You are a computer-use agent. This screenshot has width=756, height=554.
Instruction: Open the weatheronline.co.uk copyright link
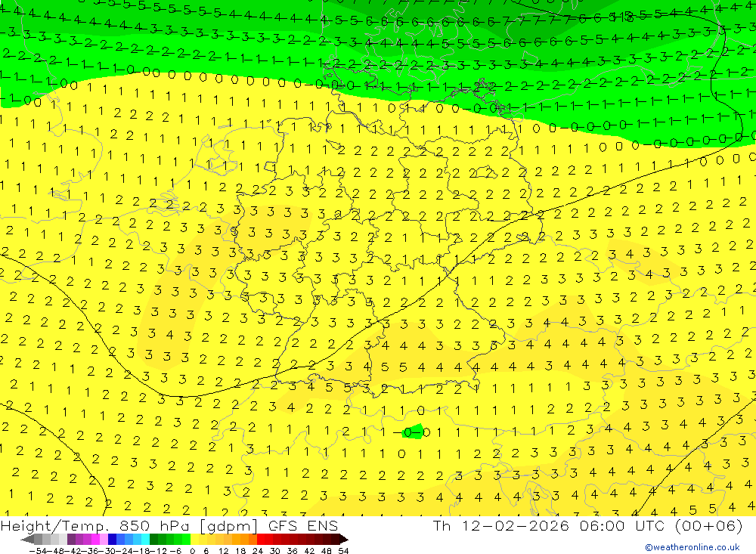(692, 547)
